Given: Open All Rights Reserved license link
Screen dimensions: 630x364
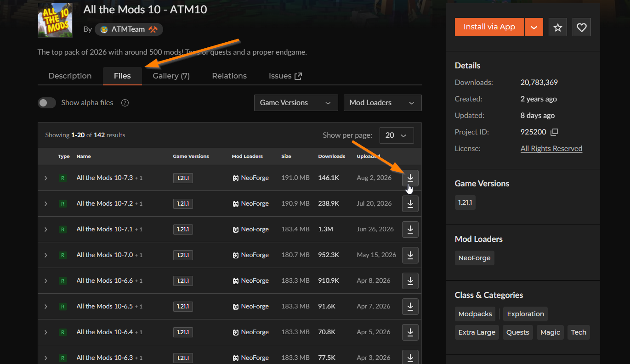Looking at the screenshot, I should (551, 149).
